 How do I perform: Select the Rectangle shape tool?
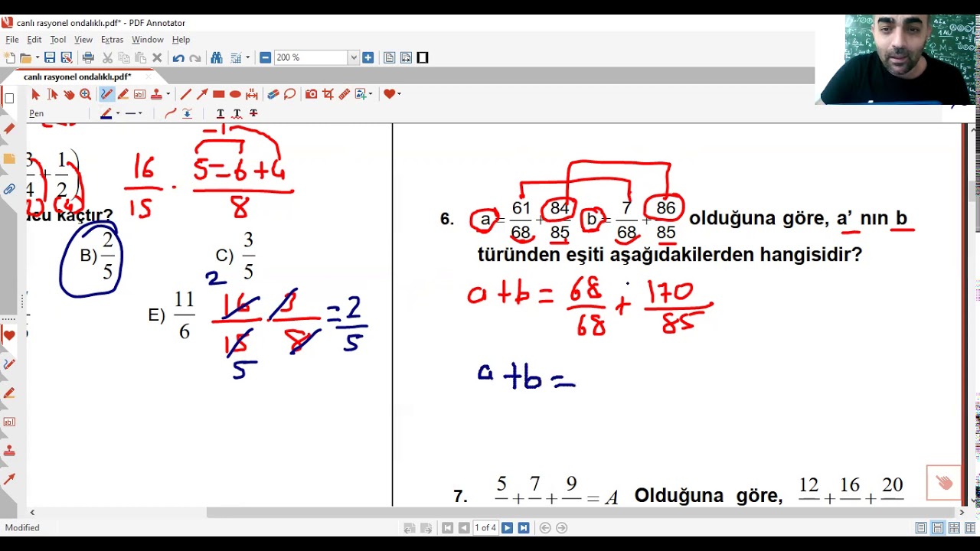coord(218,94)
